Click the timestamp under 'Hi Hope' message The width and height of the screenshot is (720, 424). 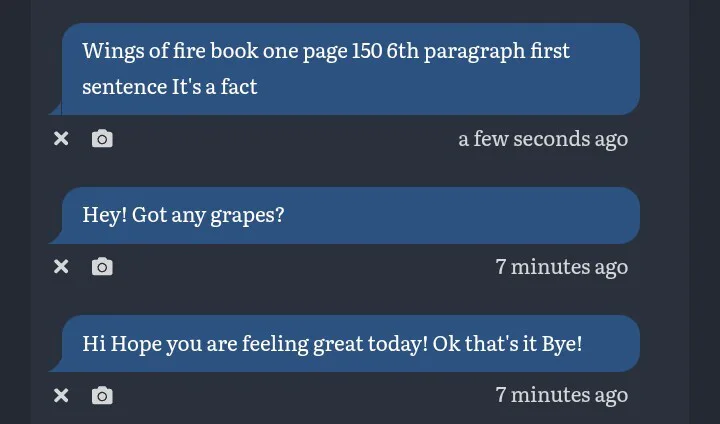[561, 395]
